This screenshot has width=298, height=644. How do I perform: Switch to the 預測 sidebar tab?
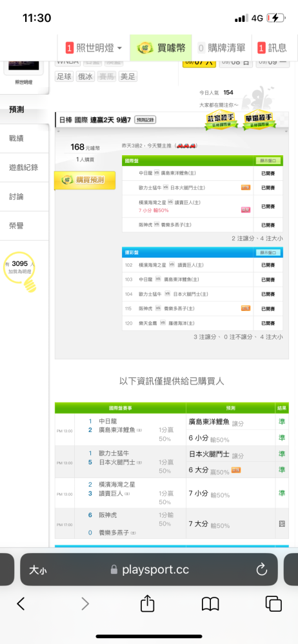pyautogui.click(x=25, y=109)
